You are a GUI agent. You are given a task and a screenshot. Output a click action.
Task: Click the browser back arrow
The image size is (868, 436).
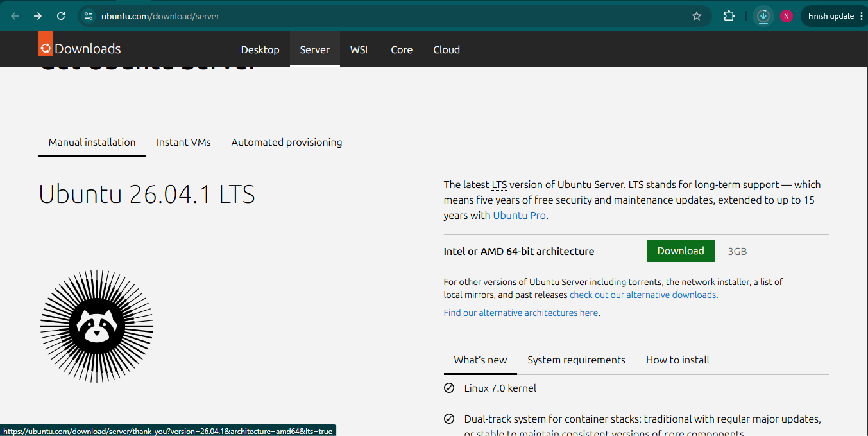tap(15, 16)
